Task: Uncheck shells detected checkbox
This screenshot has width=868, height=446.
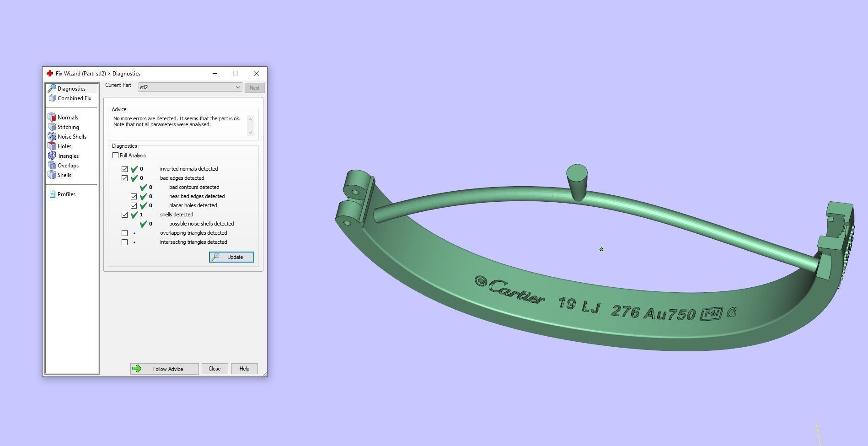Action: click(x=124, y=215)
